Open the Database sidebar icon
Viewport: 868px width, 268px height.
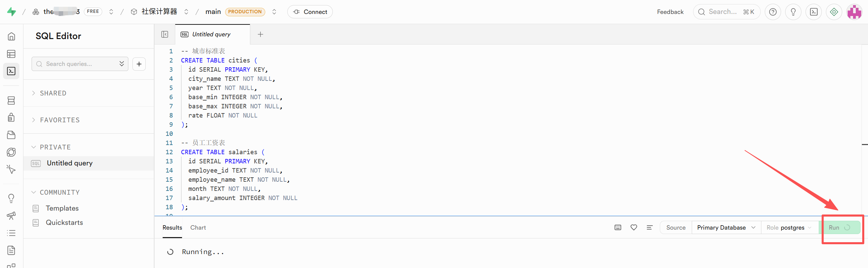(x=11, y=100)
